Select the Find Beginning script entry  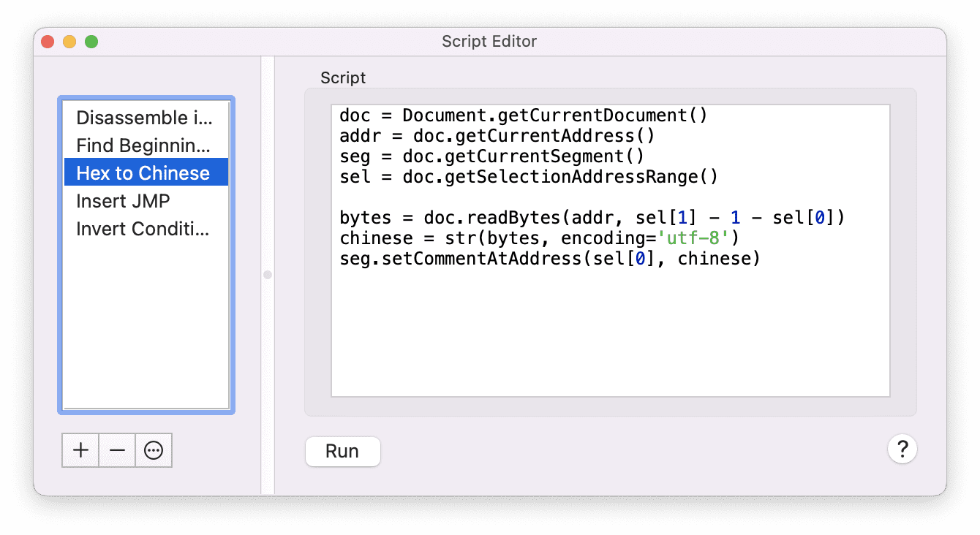(x=146, y=145)
